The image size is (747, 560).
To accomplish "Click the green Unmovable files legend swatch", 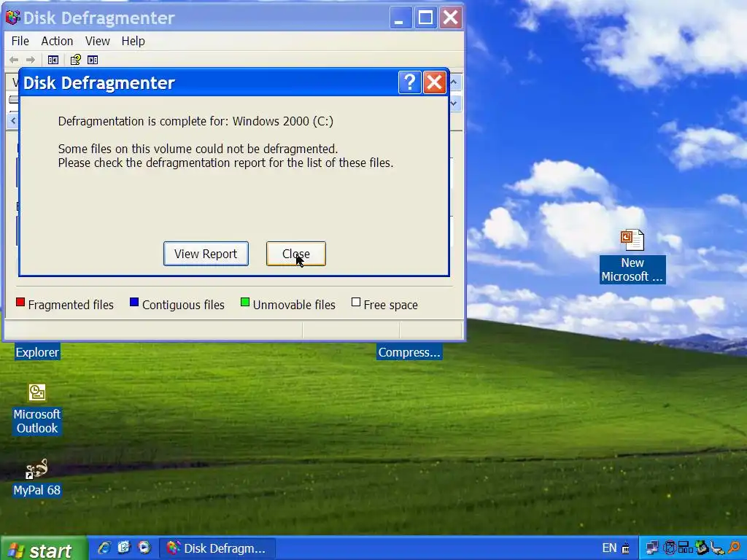I will click(x=245, y=303).
